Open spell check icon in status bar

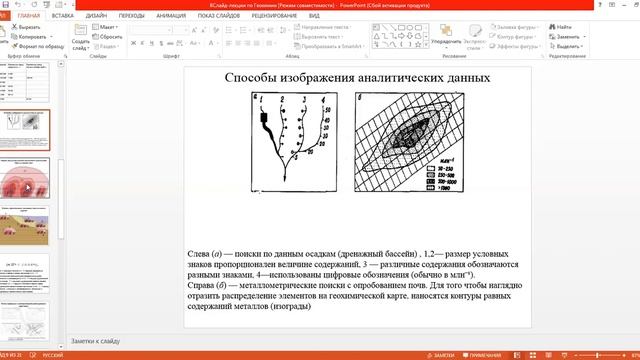click(x=33, y=356)
